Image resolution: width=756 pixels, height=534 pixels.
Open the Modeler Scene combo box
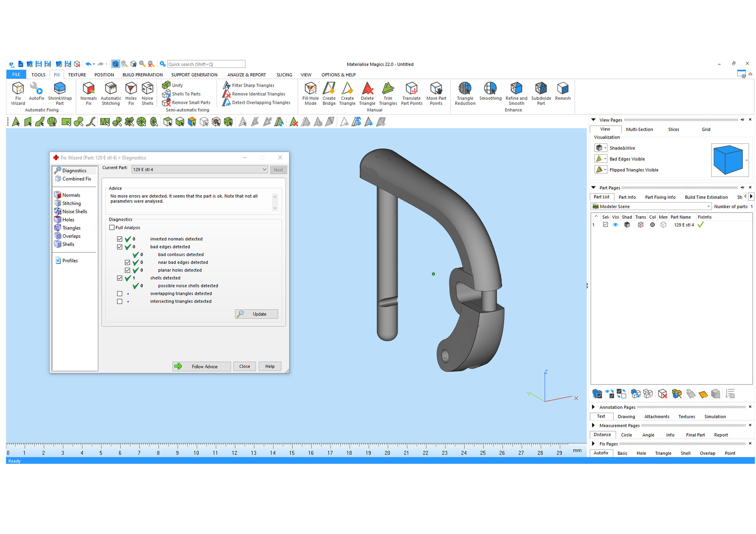651,207
